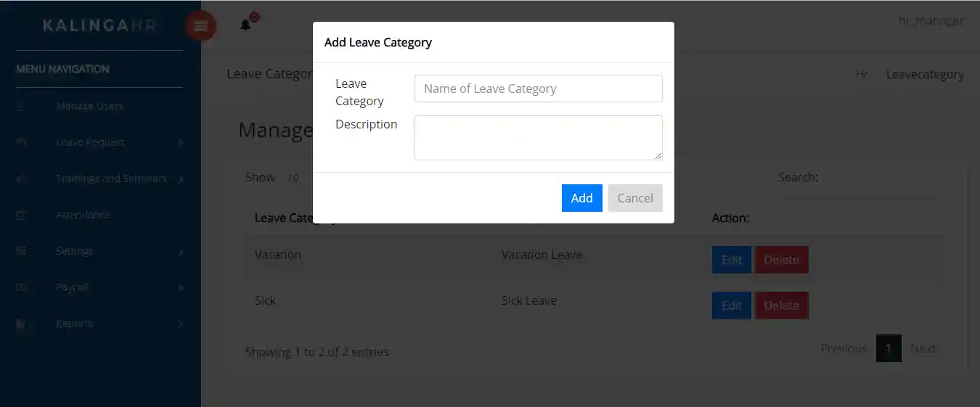Viewport: 980px width, 407px height.
Task: Click the Leave Request sidebar icon
Action: 21,142
